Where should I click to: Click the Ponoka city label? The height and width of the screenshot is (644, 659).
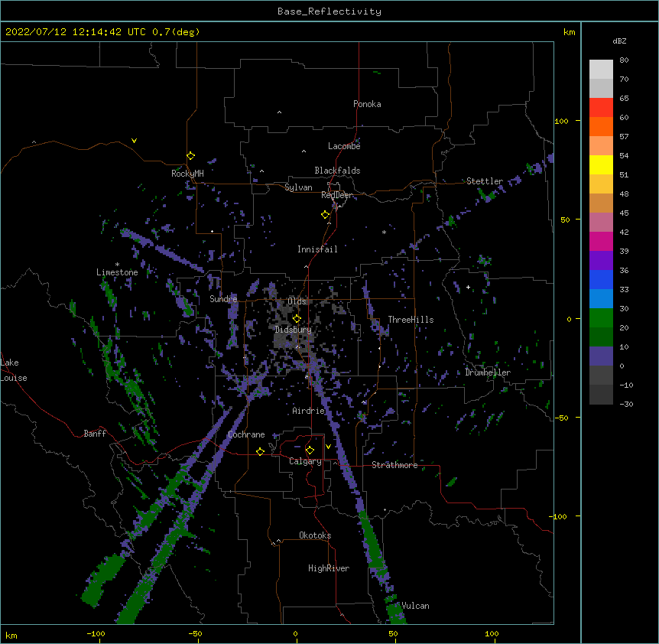(367, 104)
